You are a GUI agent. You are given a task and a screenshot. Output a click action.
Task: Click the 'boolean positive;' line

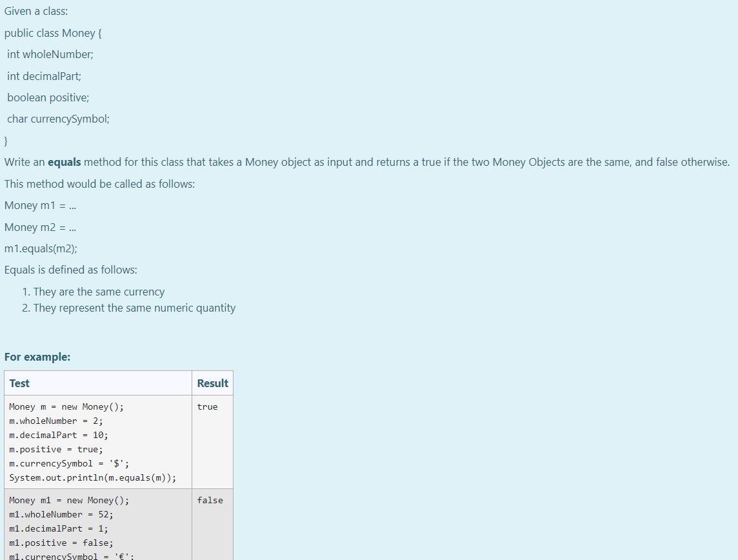(x=48, y=97)
